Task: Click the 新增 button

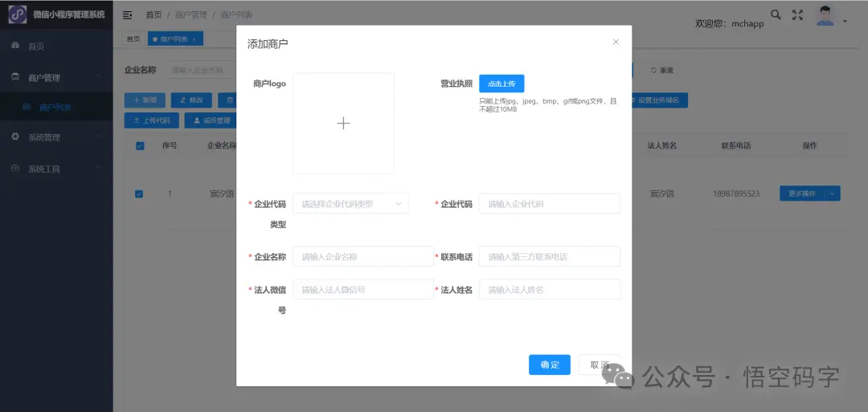Action: [x=145, y=100]
